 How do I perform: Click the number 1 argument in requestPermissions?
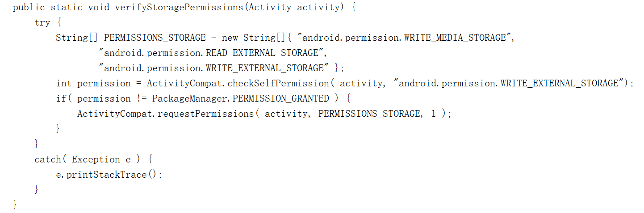[433, 114]
